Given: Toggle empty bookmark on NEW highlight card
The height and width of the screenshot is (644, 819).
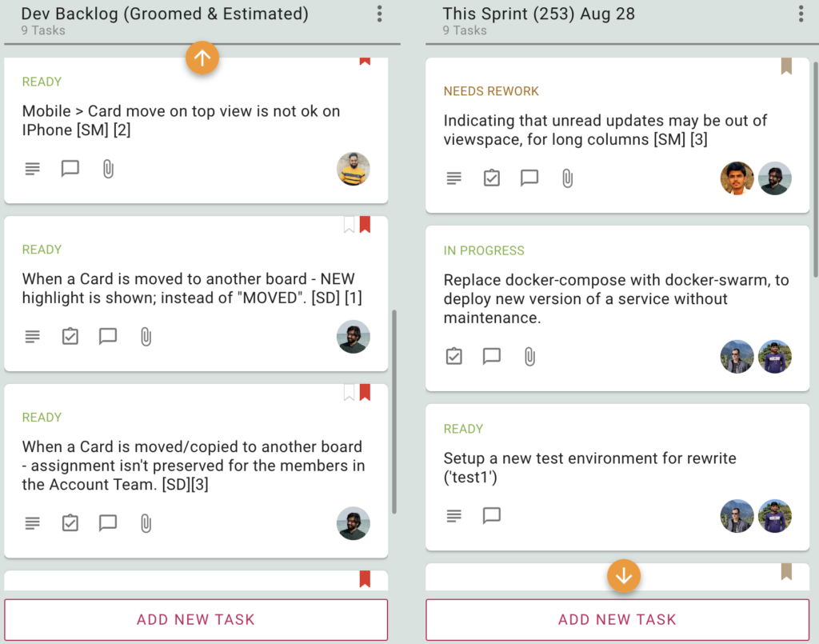Looking at the screenshot, I should 349,225.
